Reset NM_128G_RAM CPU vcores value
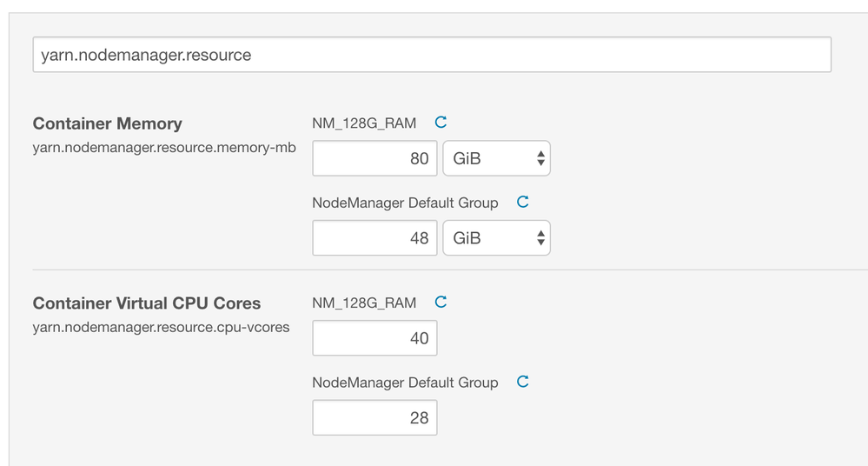 pyautogui.click(x=441, y=303)
